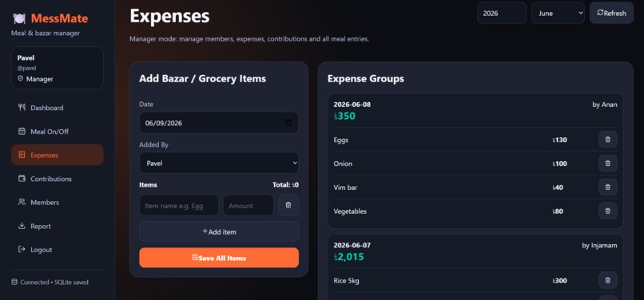The width and height of the screenshot is (644, 300).
Task: Click the MessMate plate logo icon
Action: click(x=19, y=18)
